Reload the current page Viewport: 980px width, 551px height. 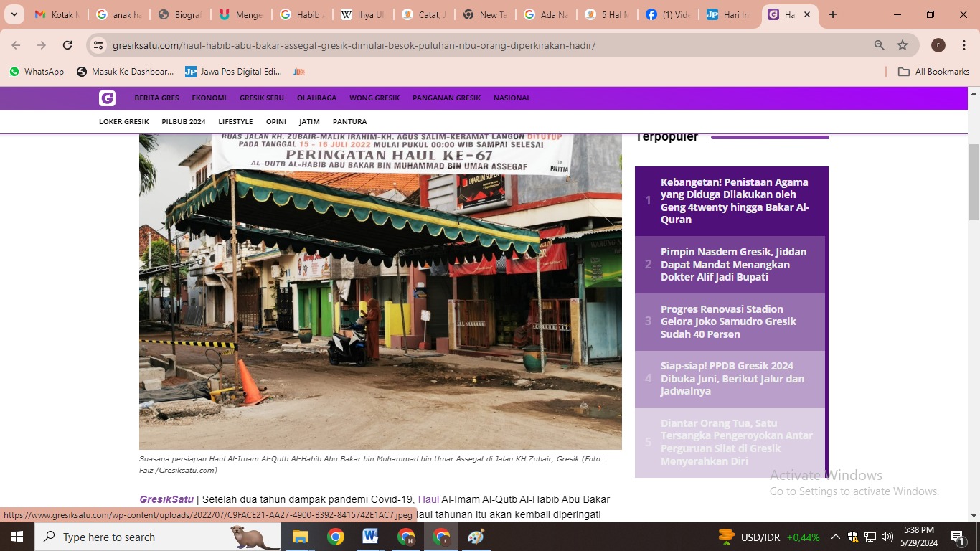click(67, 45)
